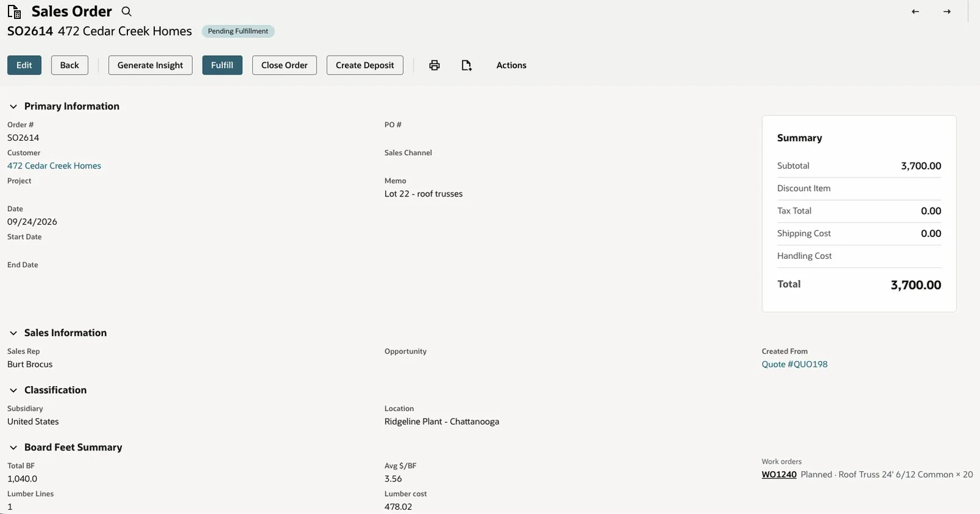Click the Pending Fulfillment status badge
The image size is (980, 514).
click(238, 31)
